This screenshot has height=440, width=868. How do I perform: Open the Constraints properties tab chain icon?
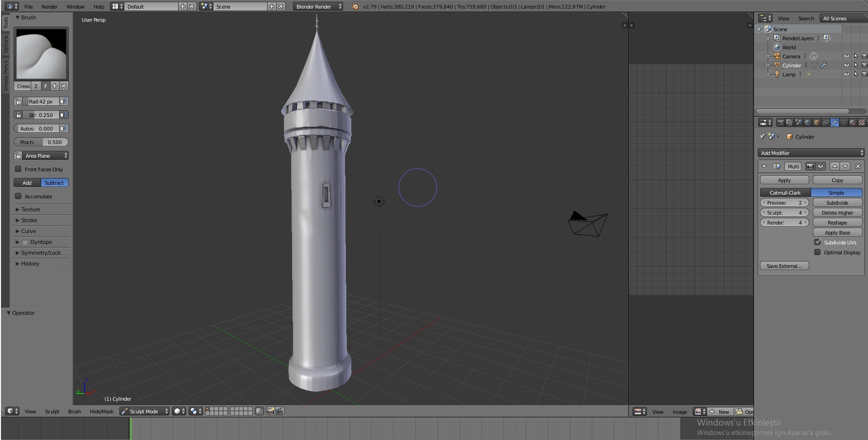point(826,122)
